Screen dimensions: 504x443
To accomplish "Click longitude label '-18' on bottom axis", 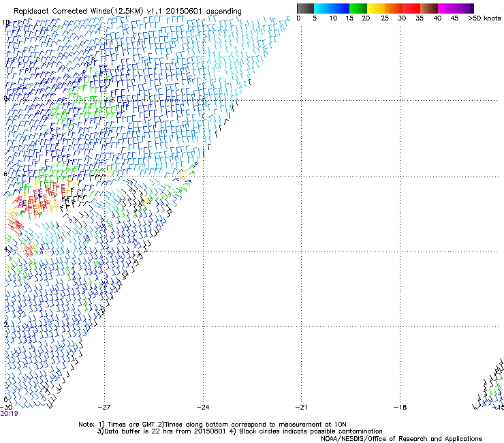I will pyautogui.click(x=400, y=408).
